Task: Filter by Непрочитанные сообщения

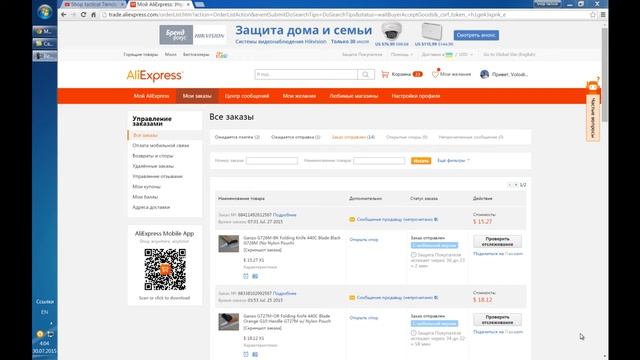Action: tap(471, 137)
